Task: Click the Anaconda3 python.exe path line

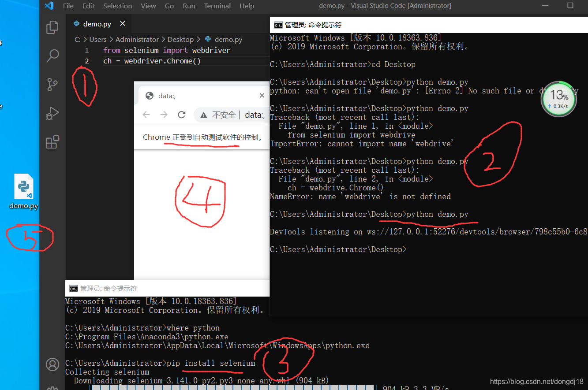Action: [x=147, y=337]
